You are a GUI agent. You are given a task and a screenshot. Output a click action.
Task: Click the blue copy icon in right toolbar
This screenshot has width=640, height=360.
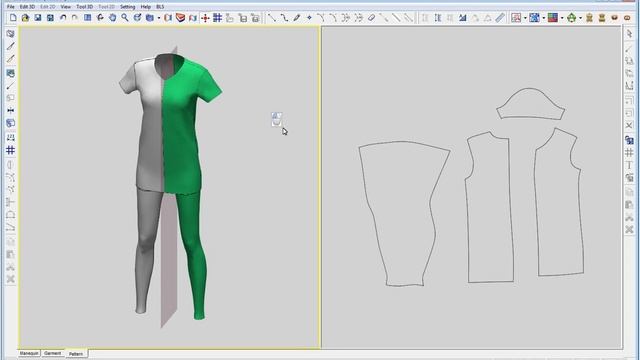coord(629,140)
